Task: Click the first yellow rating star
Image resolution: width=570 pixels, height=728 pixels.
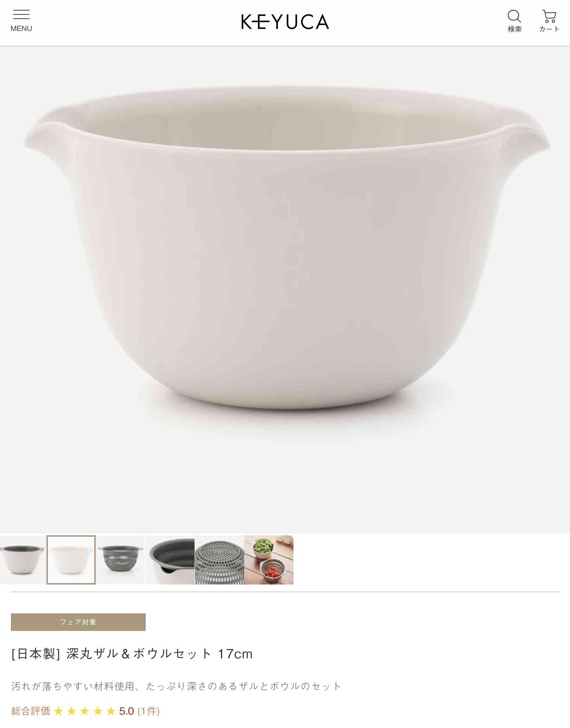Action: tap(59, 711)
